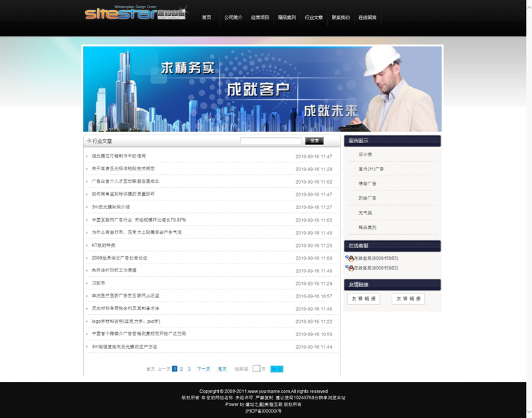The image size is (532, 418).
Task: Open the 喷绘广告 category in sidebar
Action: pyautogui.click(x=368, y=184)
